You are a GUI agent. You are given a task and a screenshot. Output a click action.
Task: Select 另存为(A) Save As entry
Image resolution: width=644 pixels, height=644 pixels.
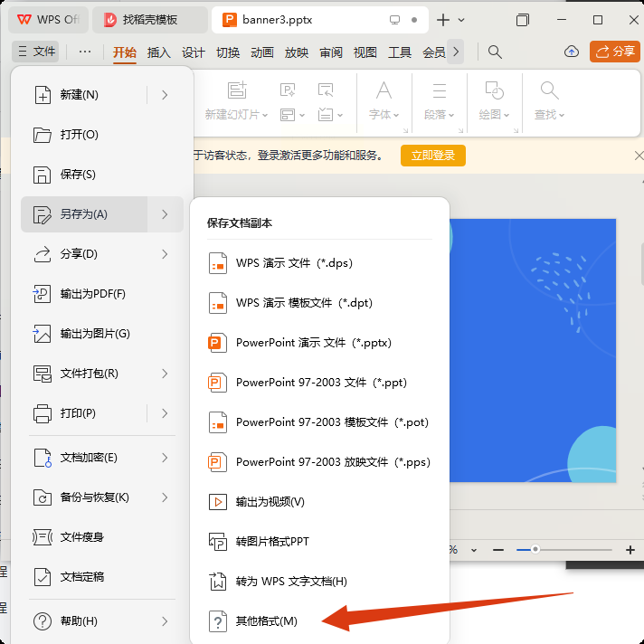click(x=84, y=214)
